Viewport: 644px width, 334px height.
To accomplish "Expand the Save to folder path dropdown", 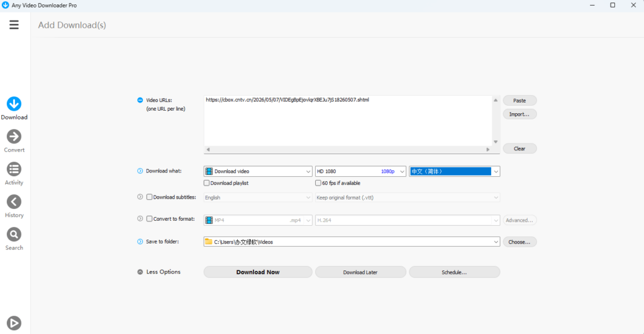I will tap(496, 242).
